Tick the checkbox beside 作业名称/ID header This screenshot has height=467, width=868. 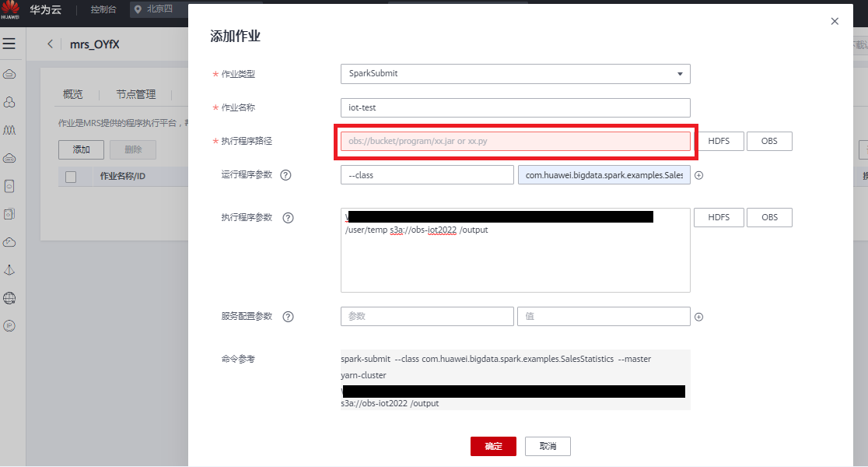(71, 177)
